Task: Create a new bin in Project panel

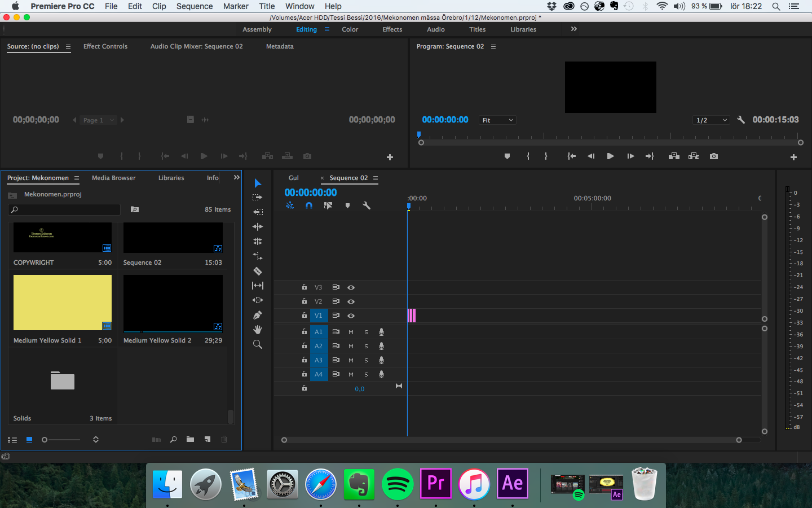Action: (191, 440)
